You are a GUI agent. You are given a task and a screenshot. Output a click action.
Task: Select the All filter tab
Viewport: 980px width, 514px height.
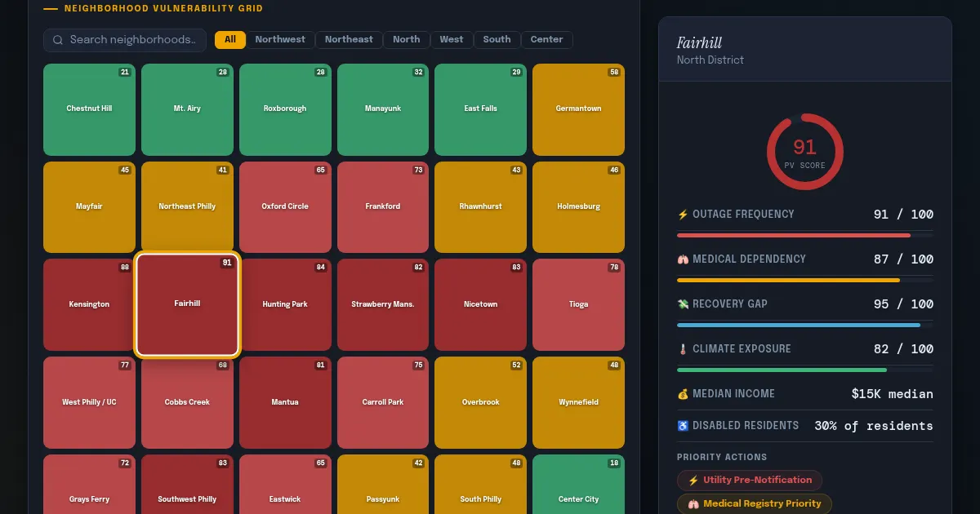tap(230, 39)
